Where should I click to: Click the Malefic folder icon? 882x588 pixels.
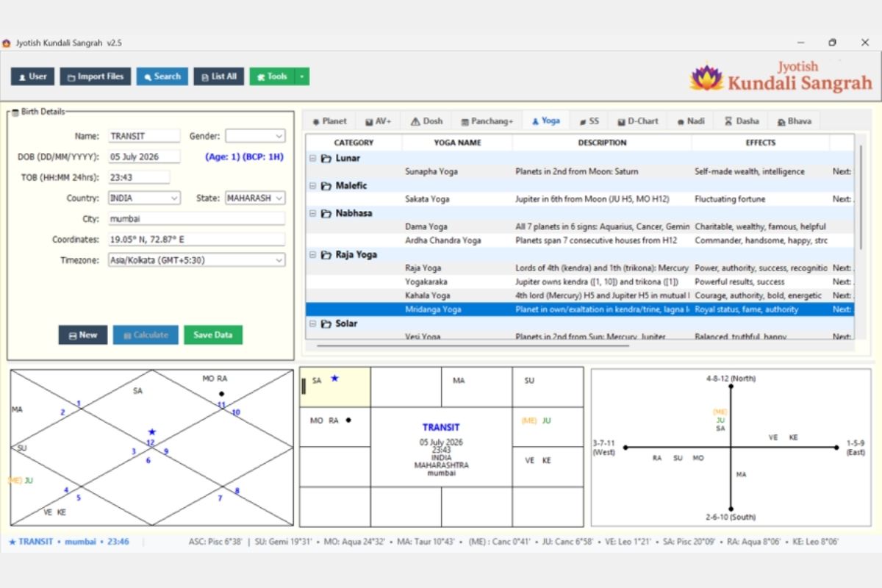click(326, 186)
